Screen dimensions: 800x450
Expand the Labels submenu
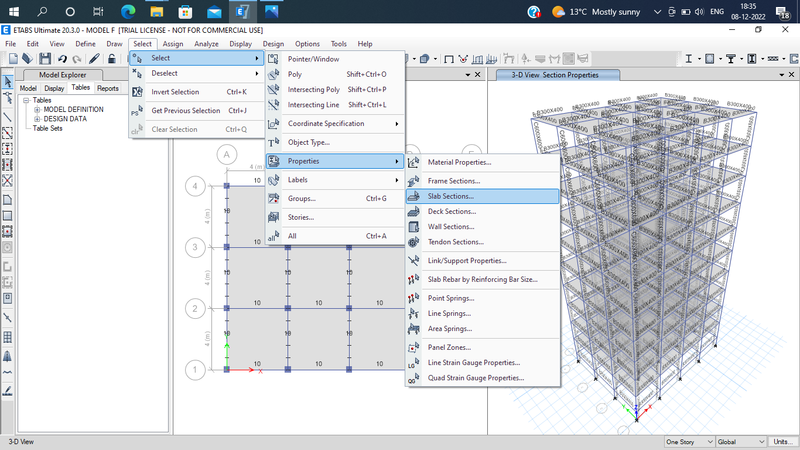335,180
